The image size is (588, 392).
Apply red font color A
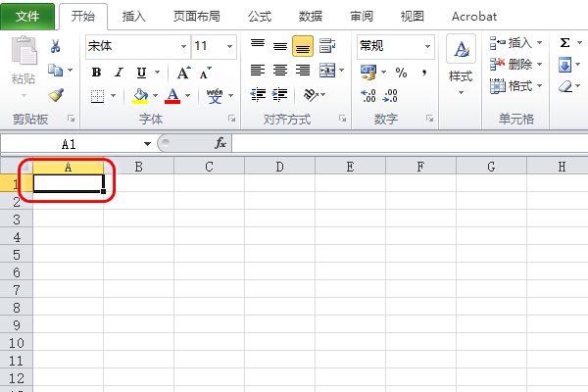pyautogui.click(x=172, y=96)
